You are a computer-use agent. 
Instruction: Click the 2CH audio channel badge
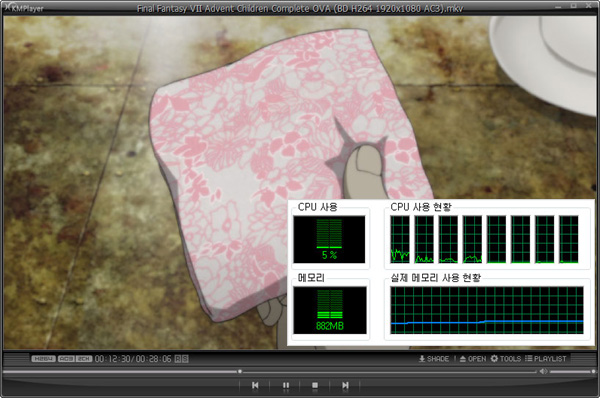point(84,359)
